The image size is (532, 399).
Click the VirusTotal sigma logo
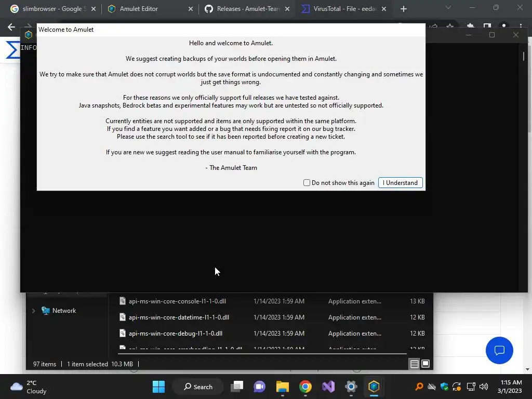coord(13,50)
